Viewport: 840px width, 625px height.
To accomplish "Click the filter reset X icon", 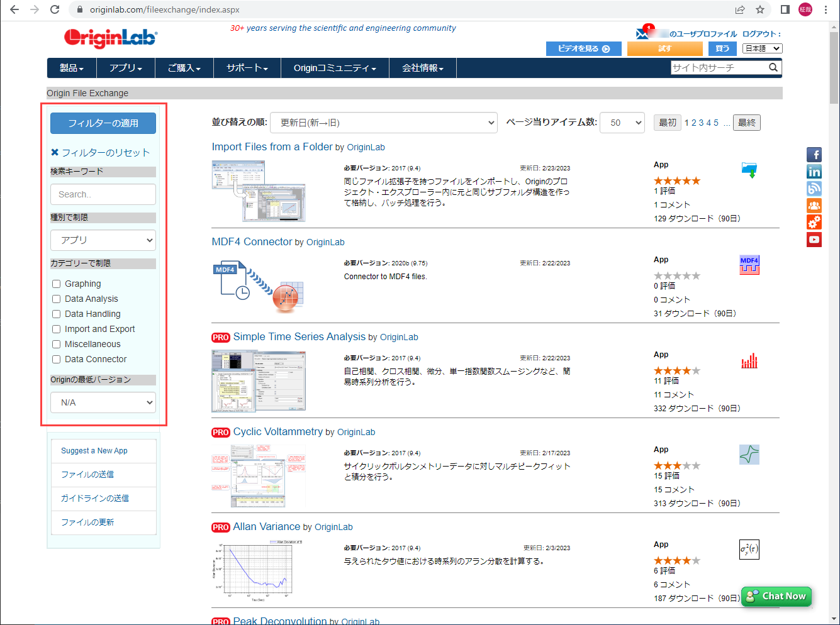I will (55, 152).
